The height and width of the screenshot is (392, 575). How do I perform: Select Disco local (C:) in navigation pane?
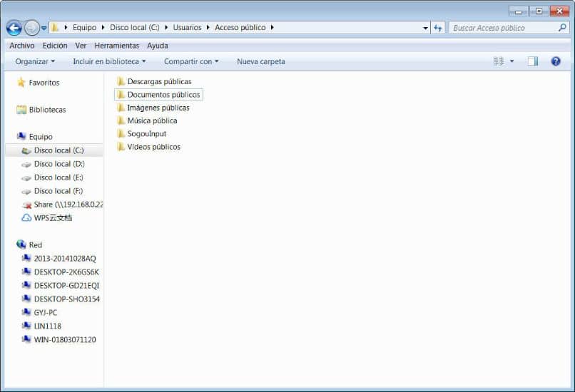[54, 150]
